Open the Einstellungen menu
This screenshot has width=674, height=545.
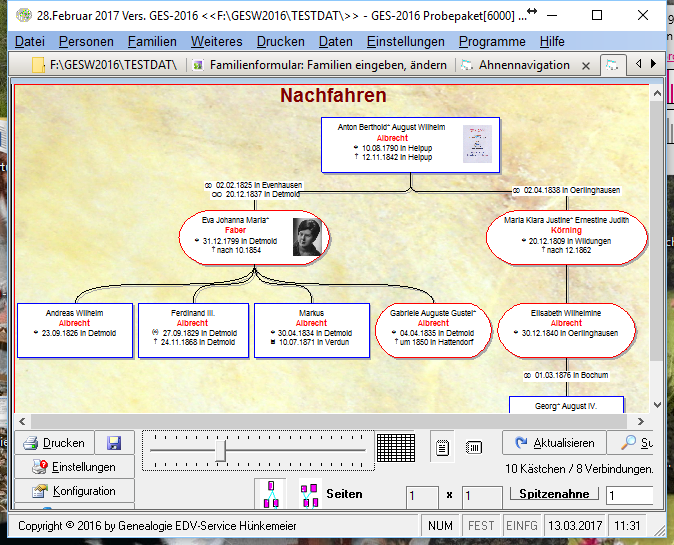(x=406, y=42)
